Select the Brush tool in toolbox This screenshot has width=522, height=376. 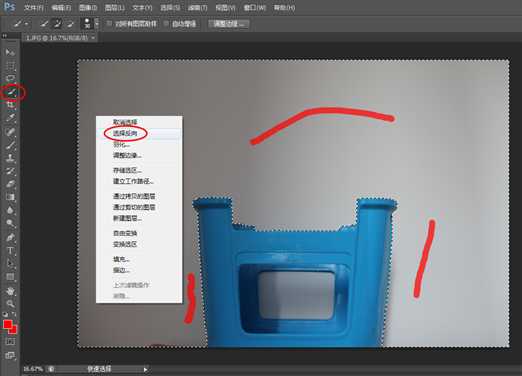pos(10,145)
